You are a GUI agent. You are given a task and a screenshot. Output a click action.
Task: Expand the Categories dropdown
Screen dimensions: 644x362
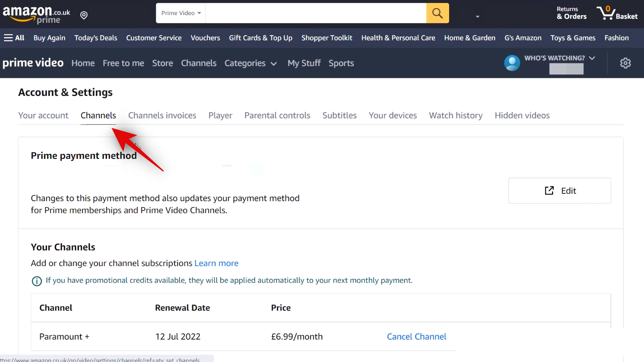pyautogui.click(x=250, y=63)
